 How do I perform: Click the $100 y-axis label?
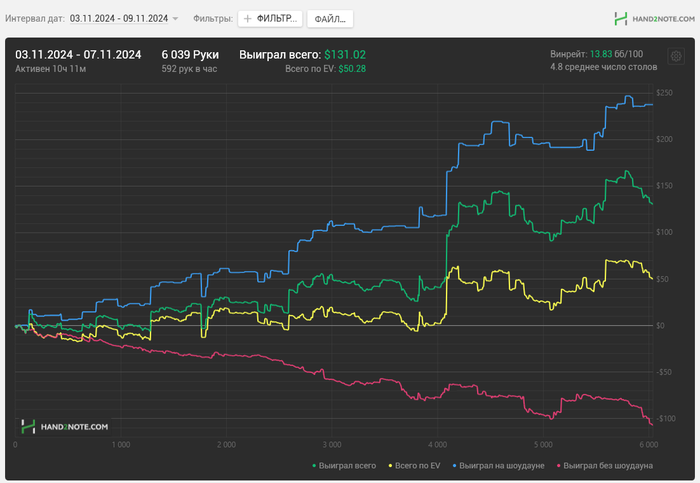[664, 232]
